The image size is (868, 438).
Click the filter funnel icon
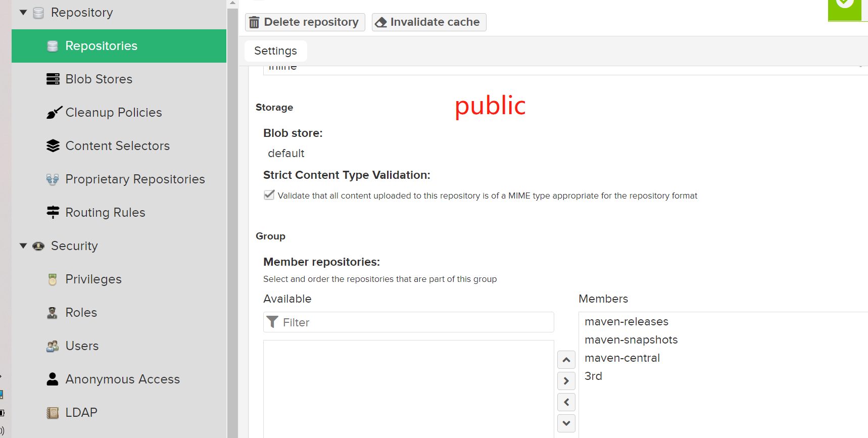click(x=272, y=322)
